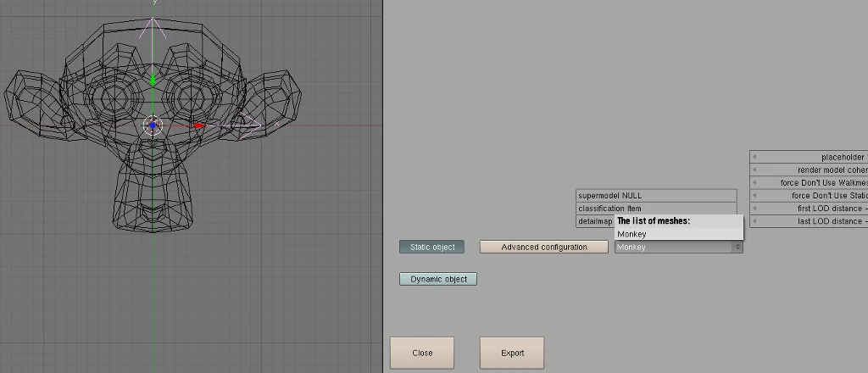Click the Close button
The height and width of the screenshot is (373, 868).
coord(422,353)
